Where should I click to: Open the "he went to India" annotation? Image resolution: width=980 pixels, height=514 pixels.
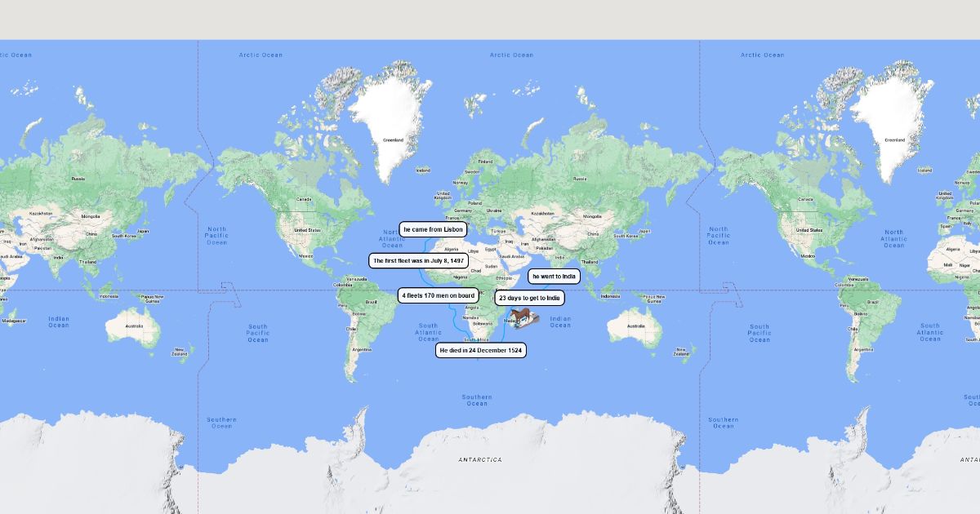pyautogui.click(x=554, y=277)
